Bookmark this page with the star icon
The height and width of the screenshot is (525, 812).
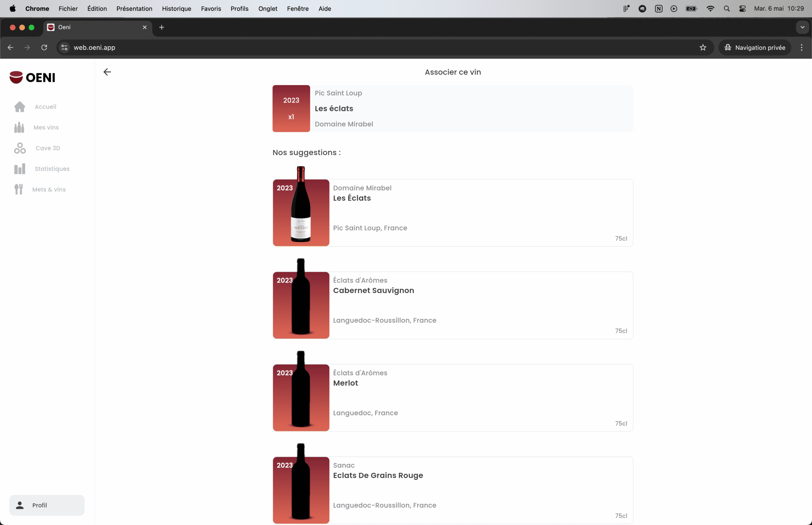tap(703, 47)
